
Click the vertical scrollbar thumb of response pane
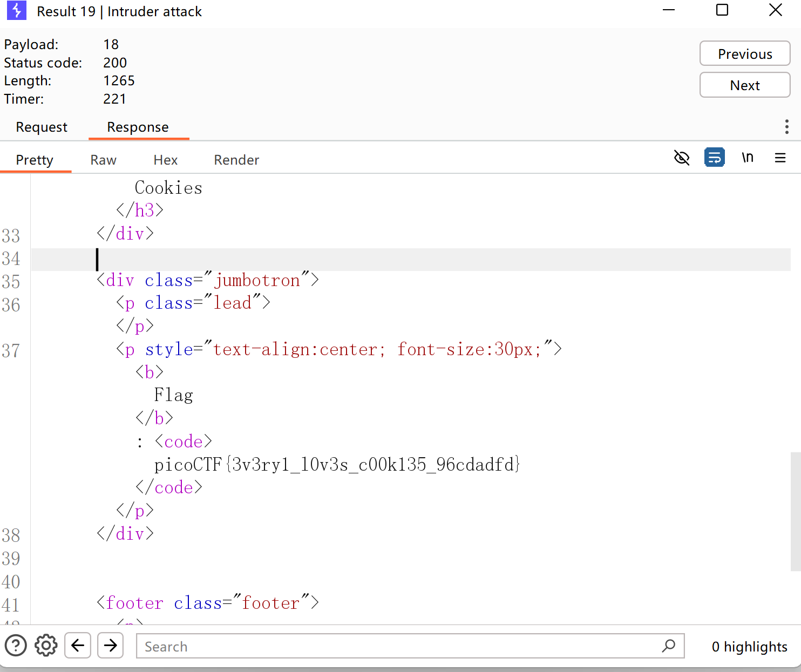coord(796,511)
